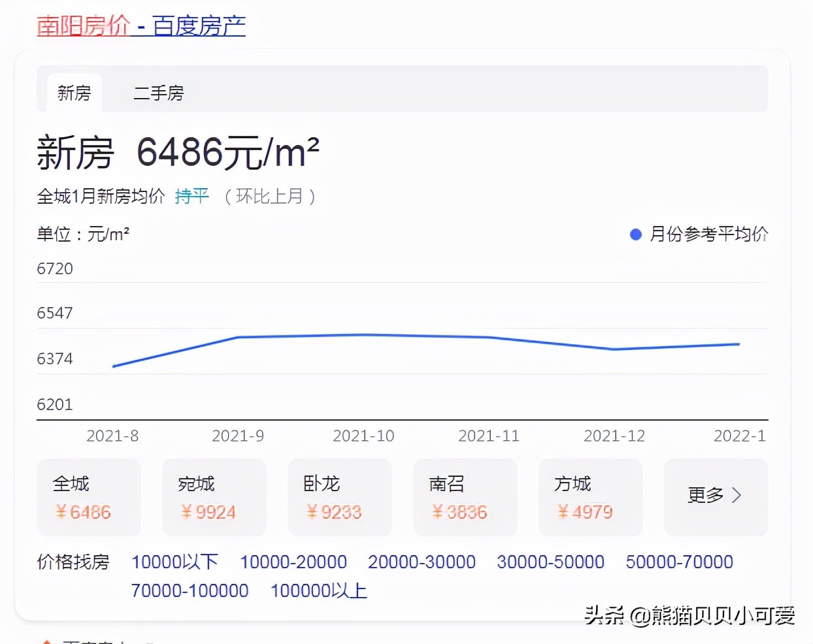Select the 卧龙 ¥9233 price card
This screenshot has width=813, height=644.
339,497
